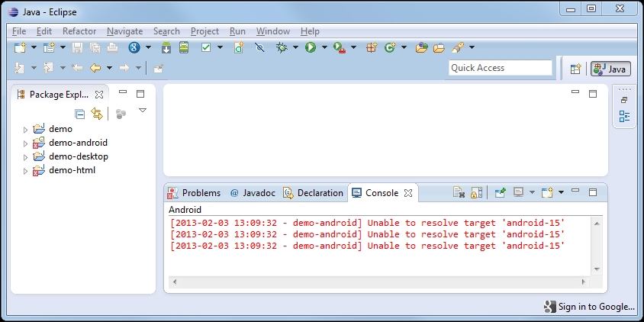
Task: Click the Last Edit Location icon
Action: point(77,68)
